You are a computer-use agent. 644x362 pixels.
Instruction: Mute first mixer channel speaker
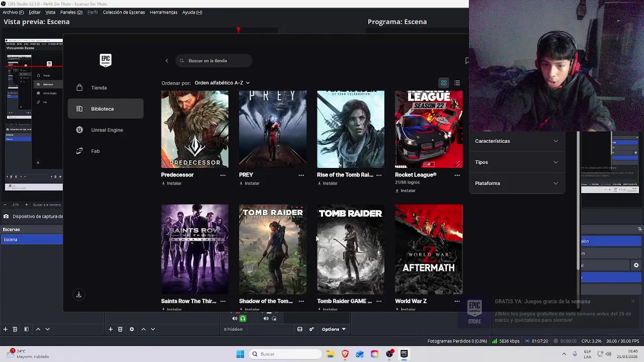point(234,318)
